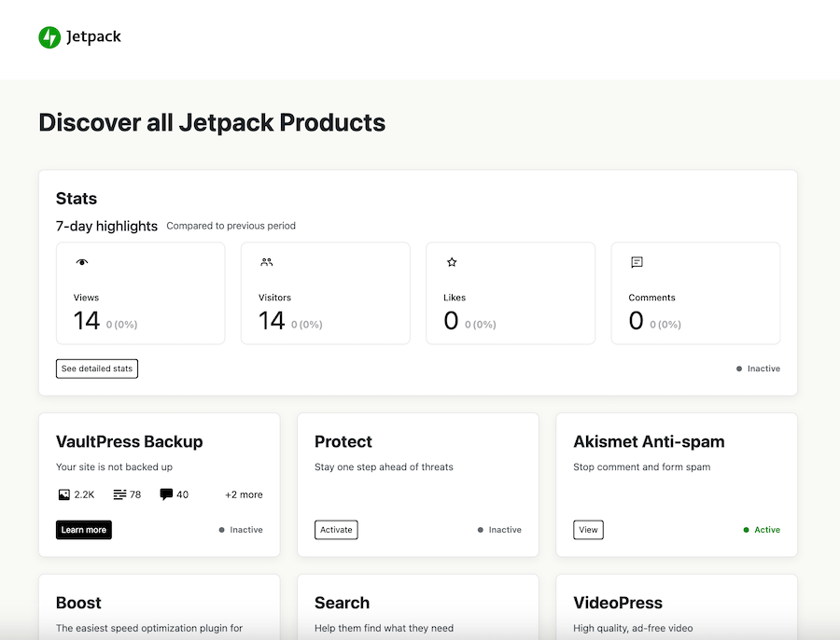
Task: Open the See detailed stats button
Action: (x=97, y=369)
